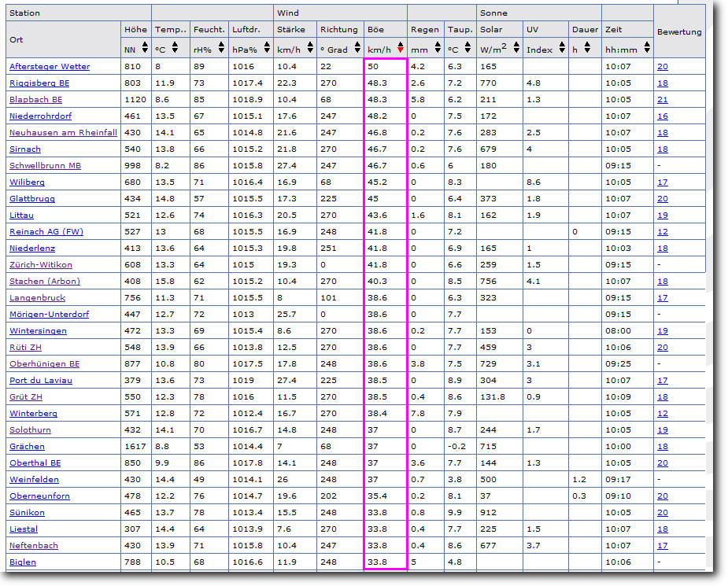Sort by wind direction ° Grad arrows
728x586 pixels.
354,49
